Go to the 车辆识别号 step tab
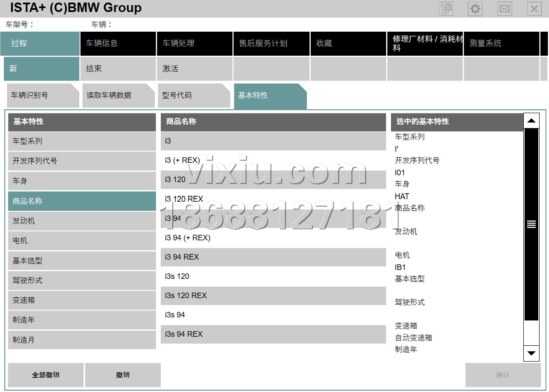The height and width of the screenshot is (392, 549). 43,95
